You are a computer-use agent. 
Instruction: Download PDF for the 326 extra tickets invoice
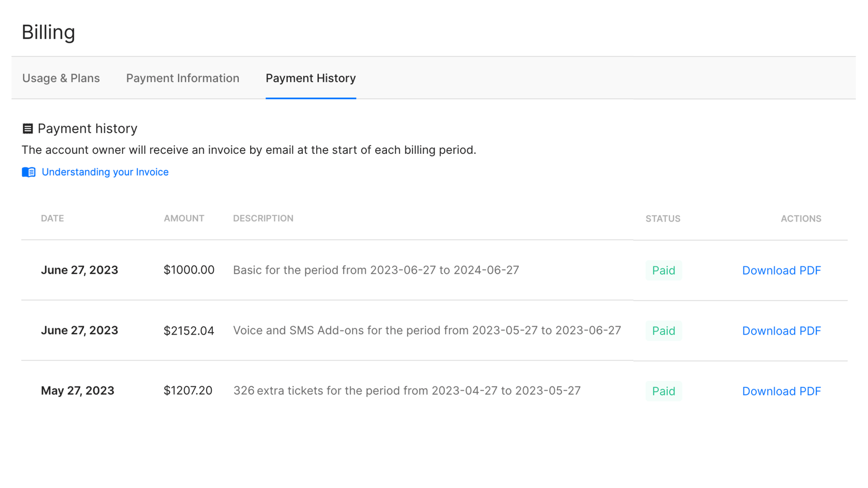coord(781,391)
